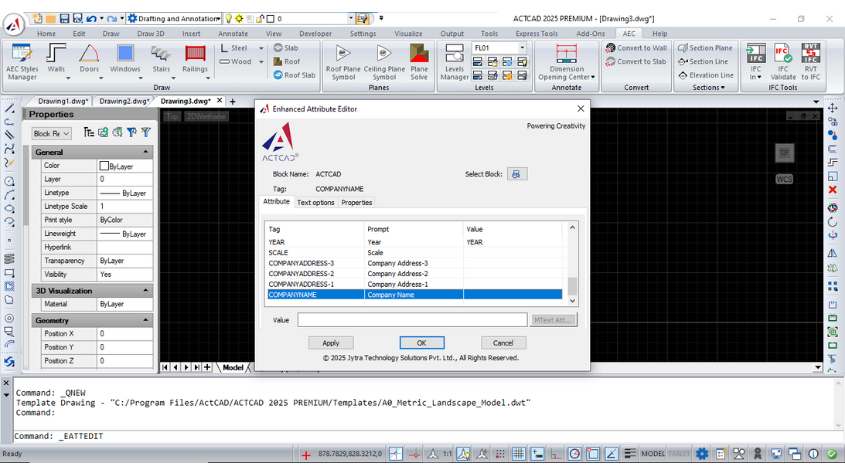This screenshot has width=845, height=475.
Task: Open the Levels Manager
Action: tap(454, 62)
